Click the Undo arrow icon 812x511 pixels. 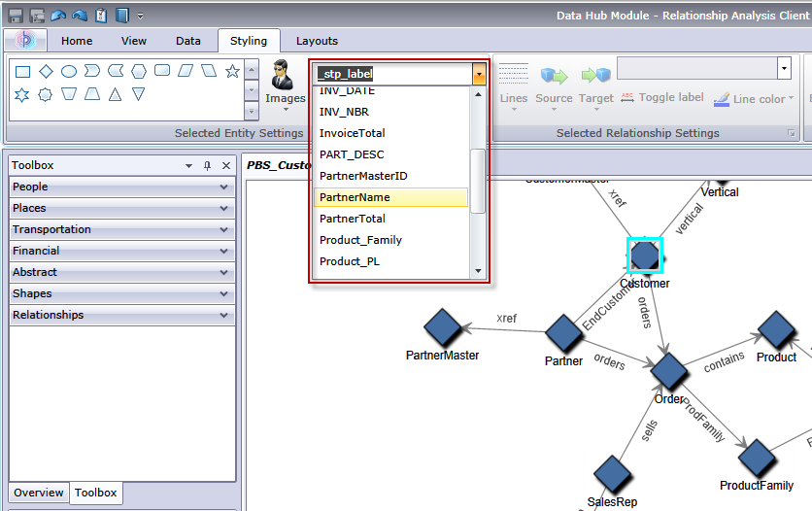(x=58, y=16)
